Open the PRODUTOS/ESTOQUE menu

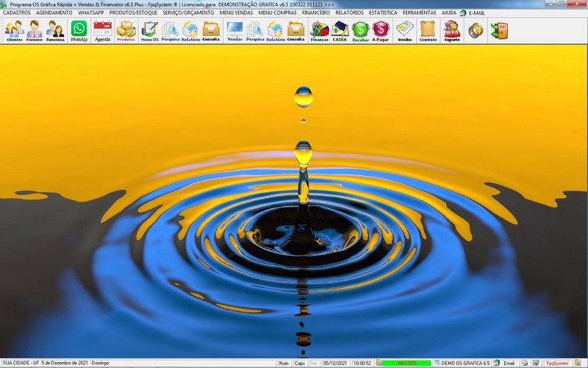pyautogui.click(x=133, y=13)
